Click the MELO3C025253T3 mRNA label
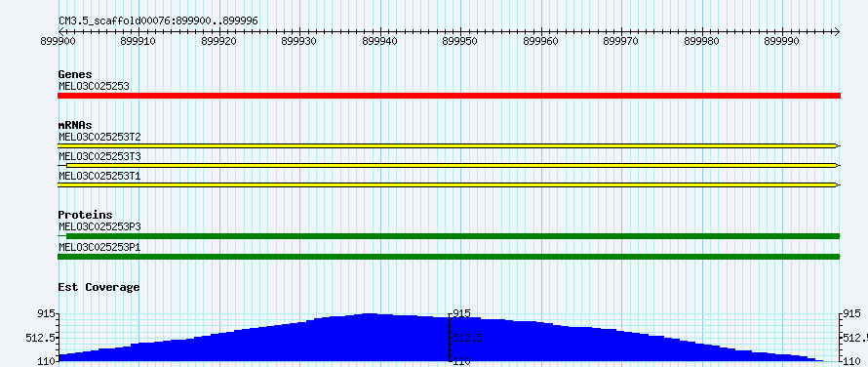Screen dimensions: 868x367 (99, 156)
